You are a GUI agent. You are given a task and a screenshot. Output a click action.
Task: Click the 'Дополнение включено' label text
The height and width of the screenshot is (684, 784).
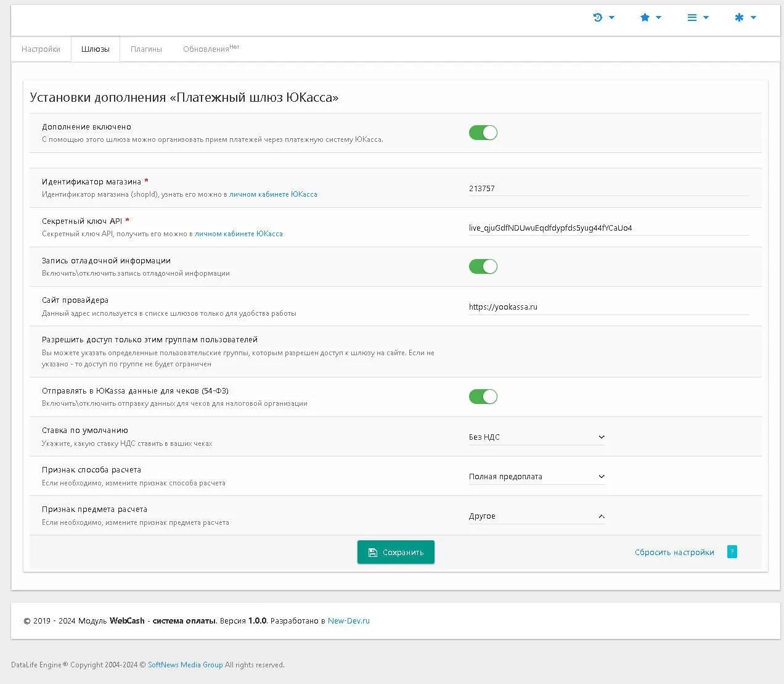click(x=86, y=127)
